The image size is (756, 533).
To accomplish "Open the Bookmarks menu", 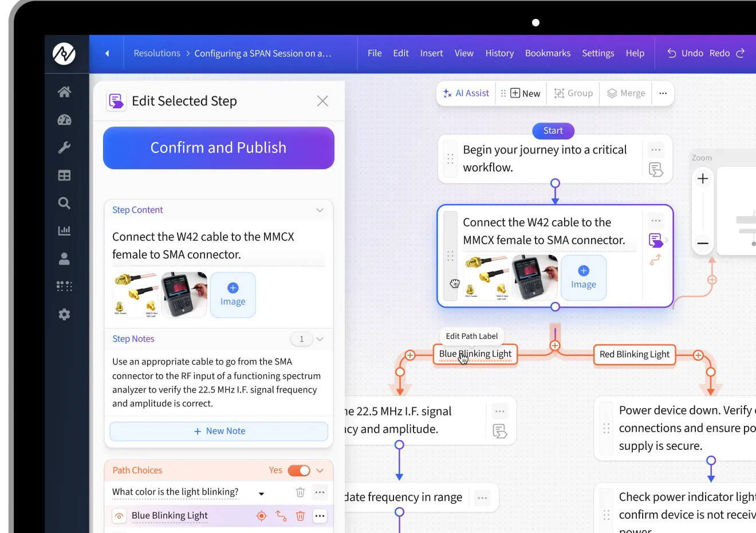I will [548, 53].
